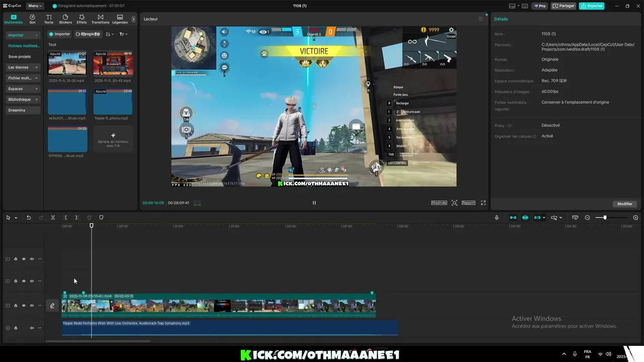Expand the Bibliothèque section

(x=23, y=100)
